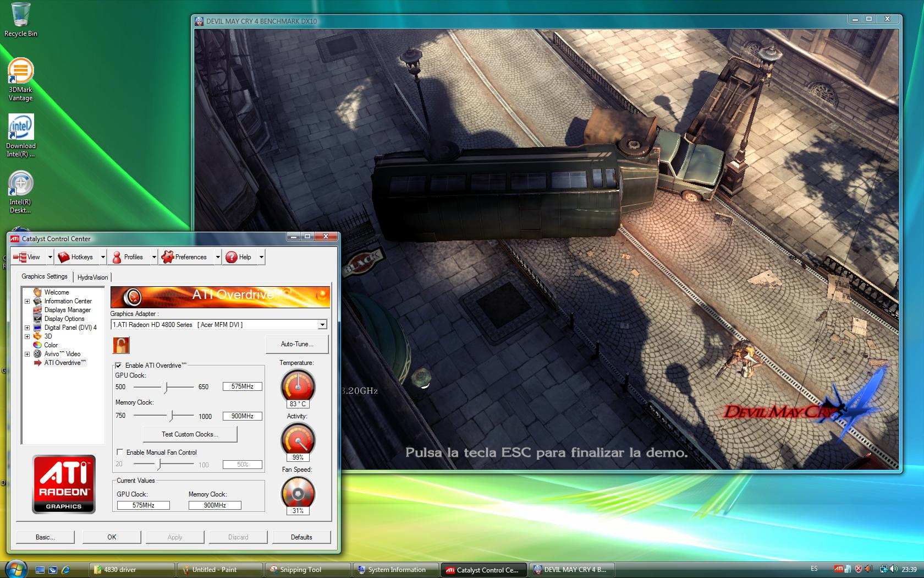Click the Test Custom Clocks button
The width and height of the screenshot is (924, 578).
(x=190, y=434)
